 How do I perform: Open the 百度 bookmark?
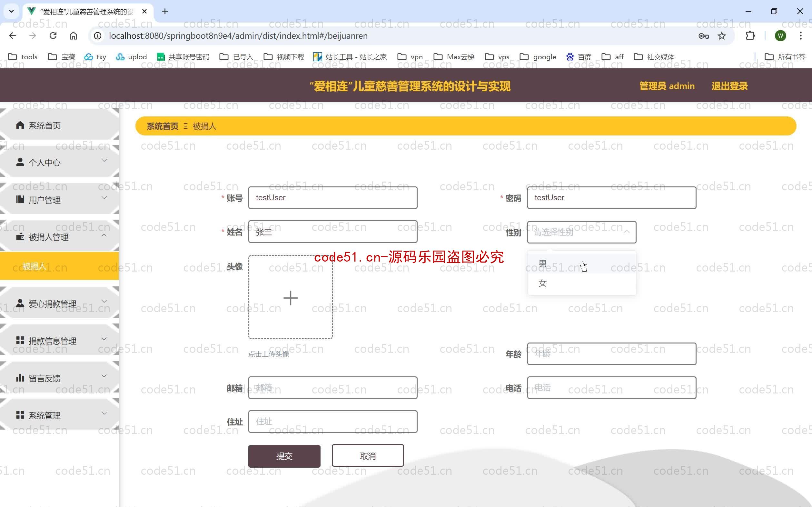(x=579, y=57)
